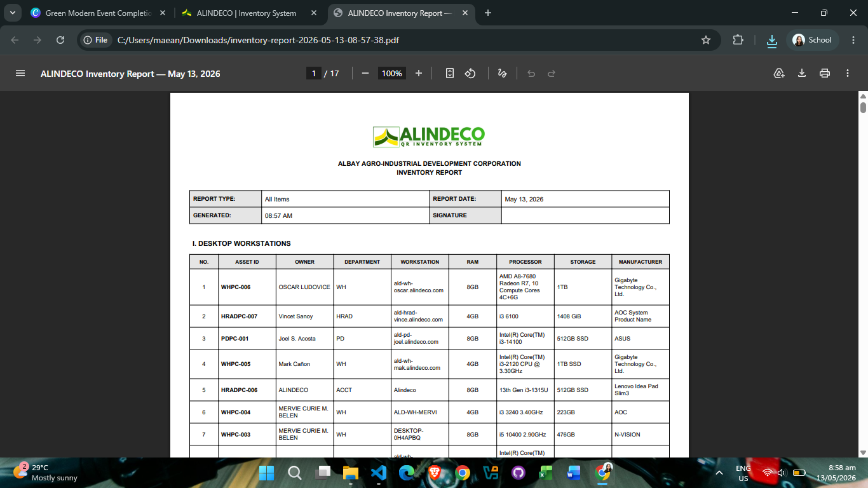Zoom in with the plus button

pyautogui.click(x=419, y=74)
